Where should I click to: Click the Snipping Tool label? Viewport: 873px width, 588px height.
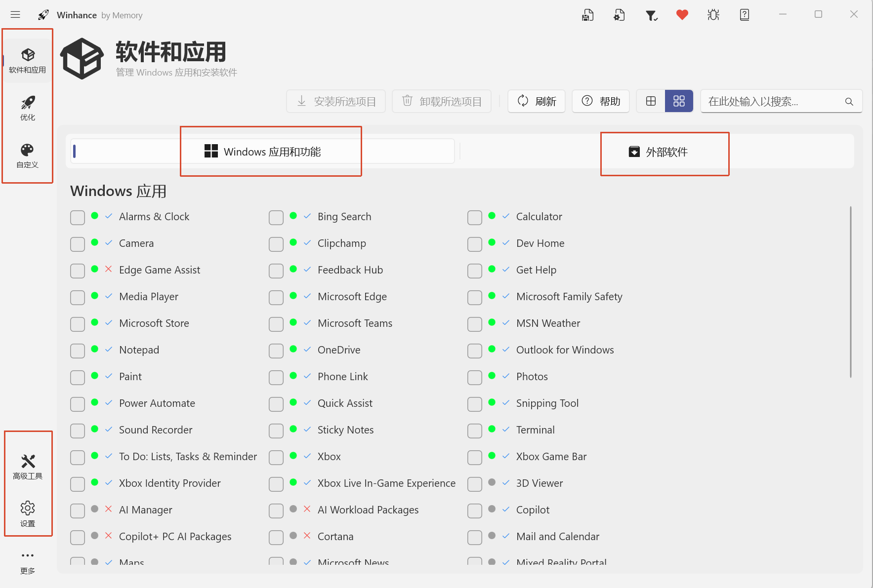547,403
